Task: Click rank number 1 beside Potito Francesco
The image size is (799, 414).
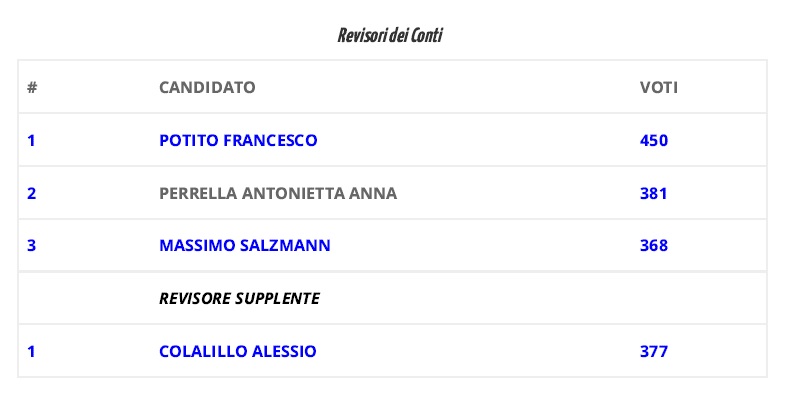Action: click(31, 140)
